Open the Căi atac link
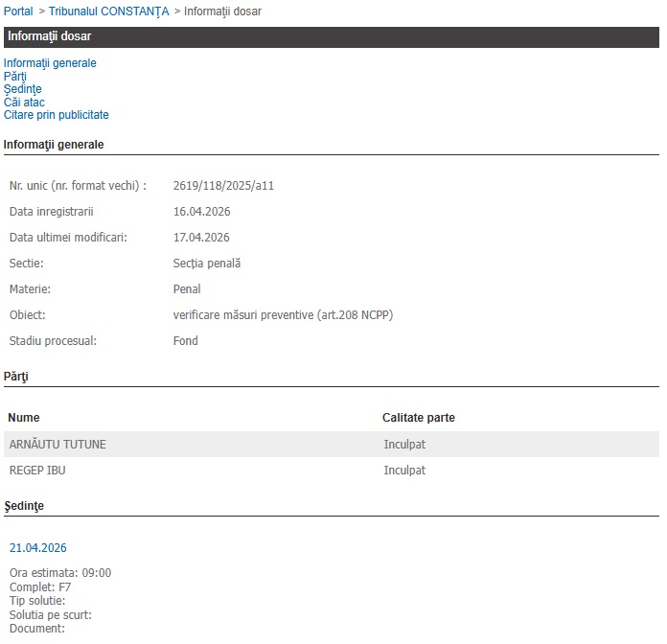 (24, 103)
